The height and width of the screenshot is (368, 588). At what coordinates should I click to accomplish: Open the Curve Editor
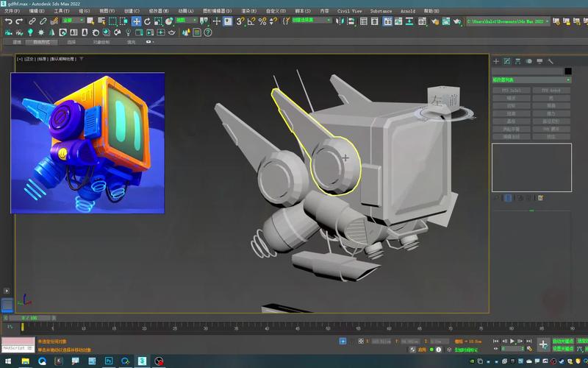click(x=398, y=21)
